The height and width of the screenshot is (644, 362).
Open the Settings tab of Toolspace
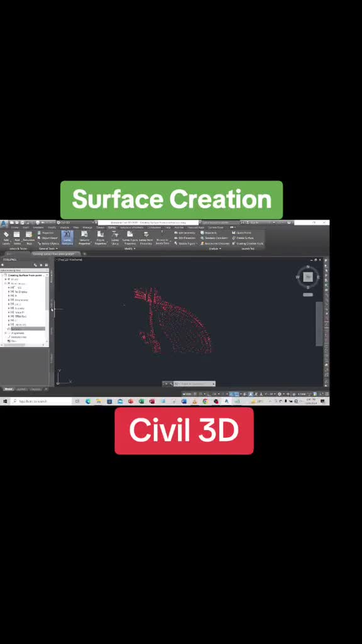tap(52, 305)
